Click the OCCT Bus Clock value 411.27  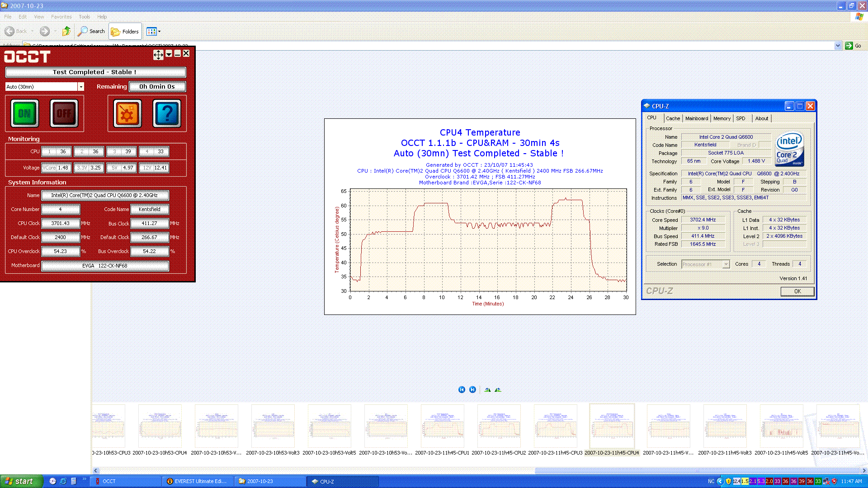(150, 223)
